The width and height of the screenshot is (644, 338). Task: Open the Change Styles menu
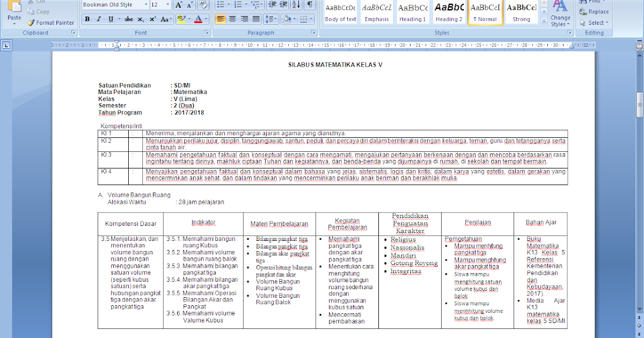561,13
